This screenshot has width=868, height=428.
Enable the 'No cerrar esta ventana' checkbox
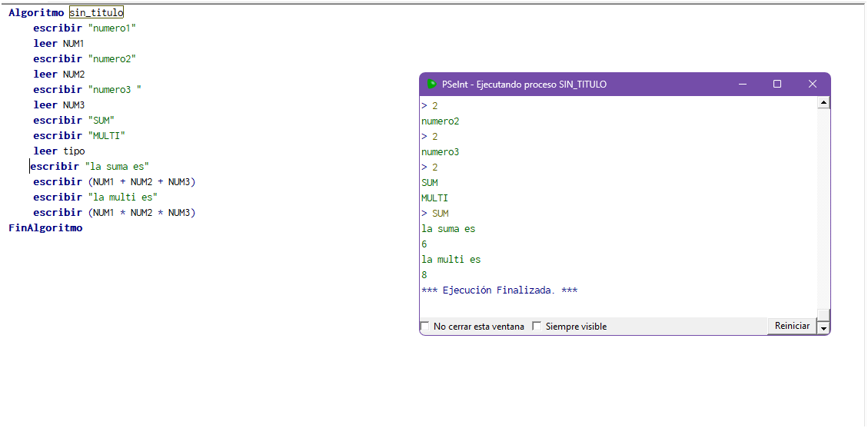[x=425, y=327]
